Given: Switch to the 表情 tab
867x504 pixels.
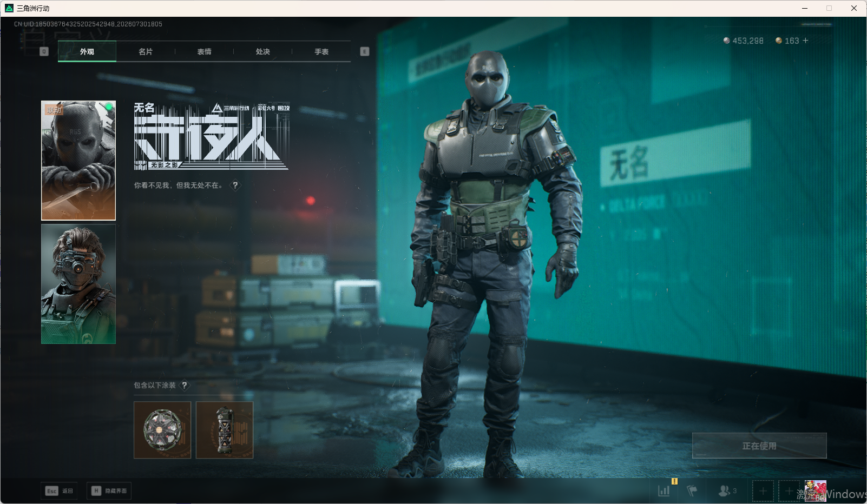Looking at the screenshot, I should 204,51.
